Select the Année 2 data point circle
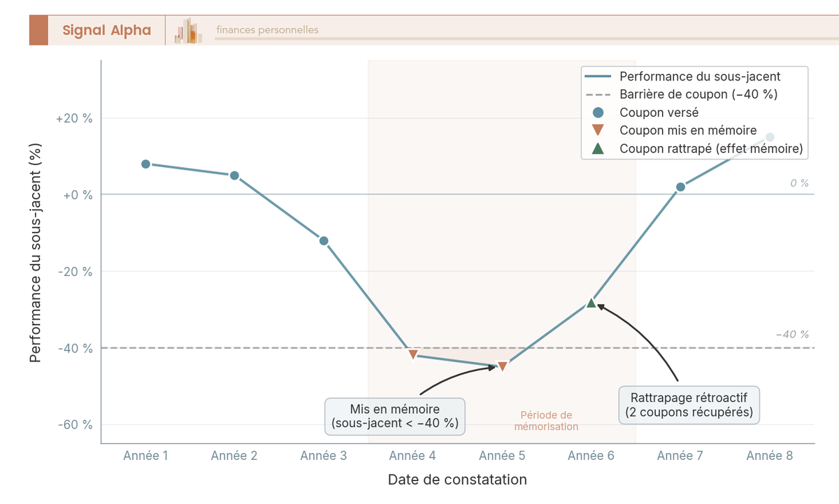Viewport: 839px width, 504px height. [234, 175]
